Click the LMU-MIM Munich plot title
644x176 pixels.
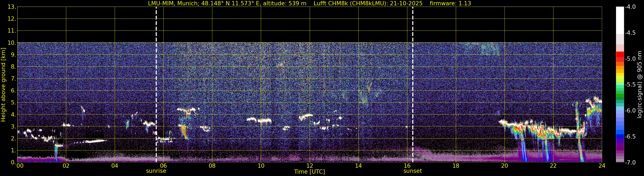pos(227,3)
